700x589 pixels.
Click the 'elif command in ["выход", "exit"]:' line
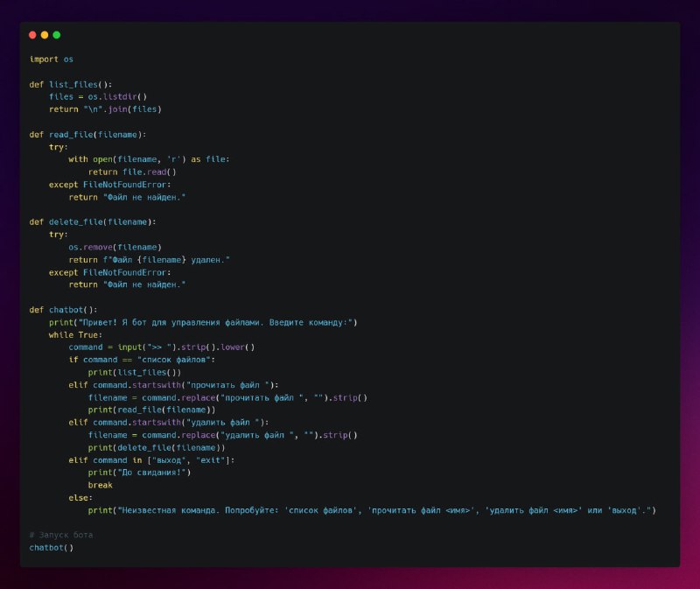pos(151,460)
